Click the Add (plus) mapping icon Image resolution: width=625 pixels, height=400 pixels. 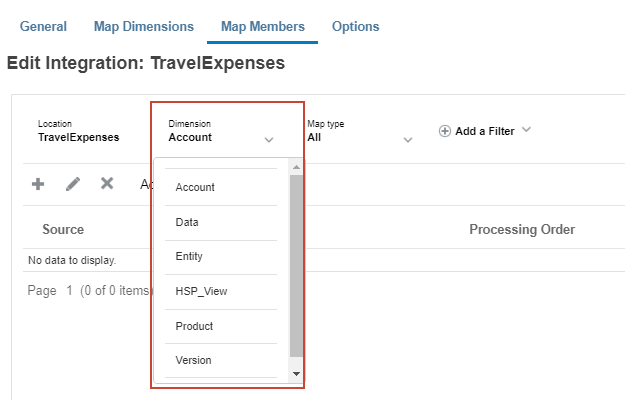click(38, 184)
